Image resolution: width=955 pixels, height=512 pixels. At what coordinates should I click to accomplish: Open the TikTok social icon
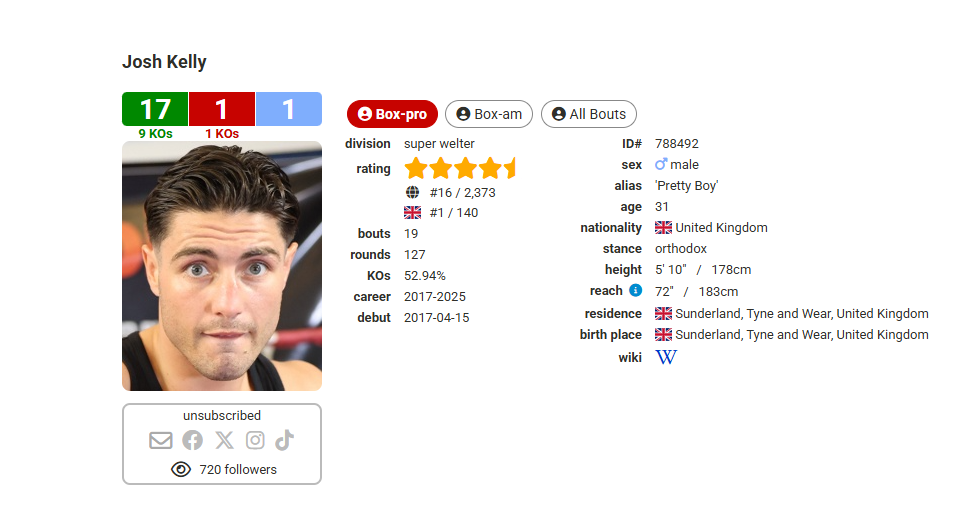pos(285,440)
